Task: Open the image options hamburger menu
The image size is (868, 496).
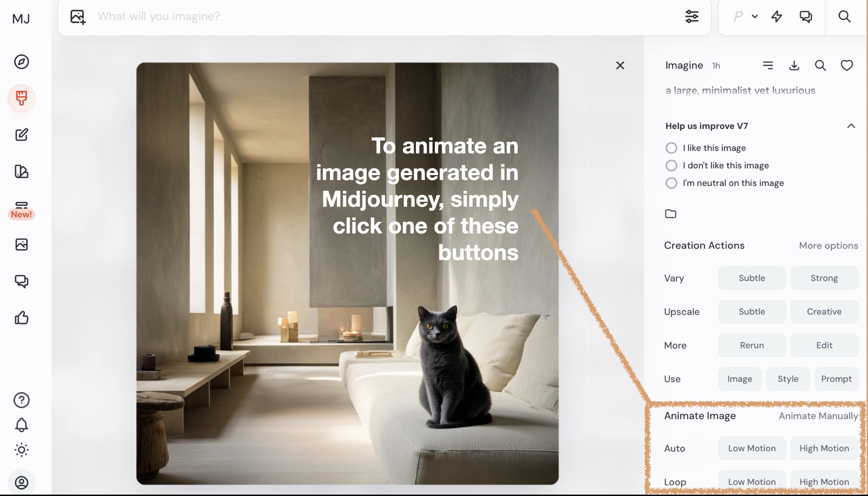Action: click(768, 66)
